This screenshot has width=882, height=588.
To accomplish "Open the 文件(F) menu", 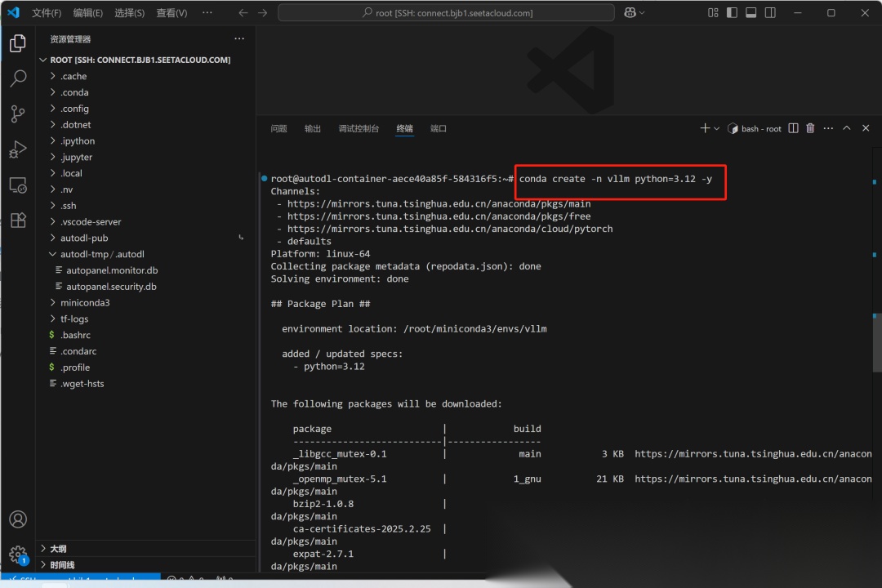I will point(46,12).
